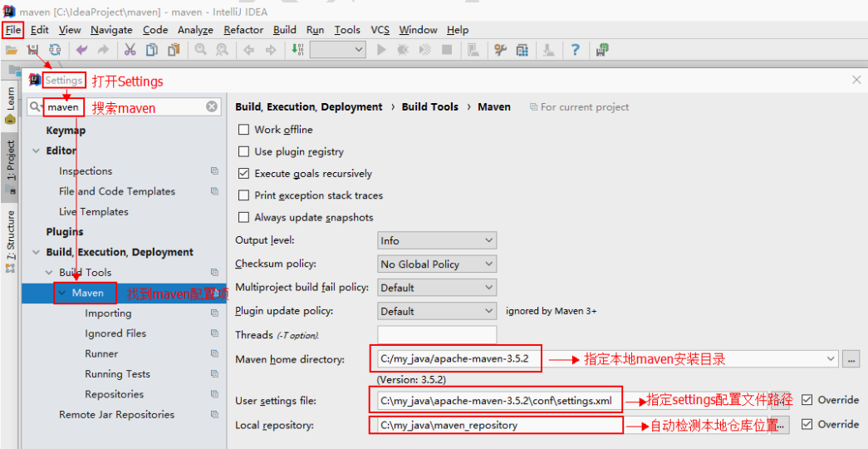Open the File menu

pyautogui.click(x=13, y=30)
